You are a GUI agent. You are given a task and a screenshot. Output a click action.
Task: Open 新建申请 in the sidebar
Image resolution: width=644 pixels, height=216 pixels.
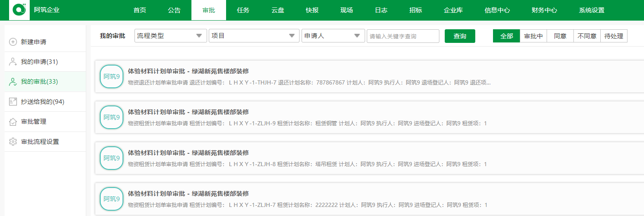point(45,42)
